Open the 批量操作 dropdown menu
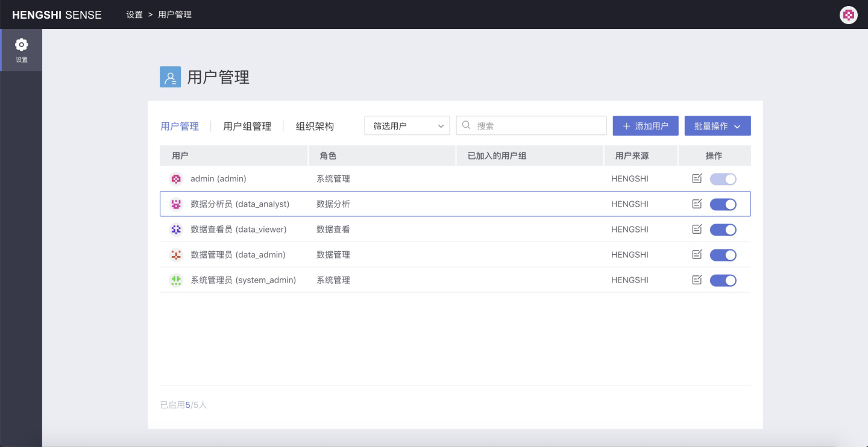Screen dimensions: 868x447 pos(717,126)
